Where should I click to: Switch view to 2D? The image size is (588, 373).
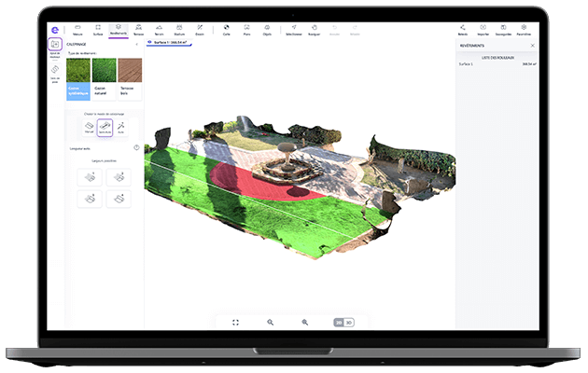(339, 323)
